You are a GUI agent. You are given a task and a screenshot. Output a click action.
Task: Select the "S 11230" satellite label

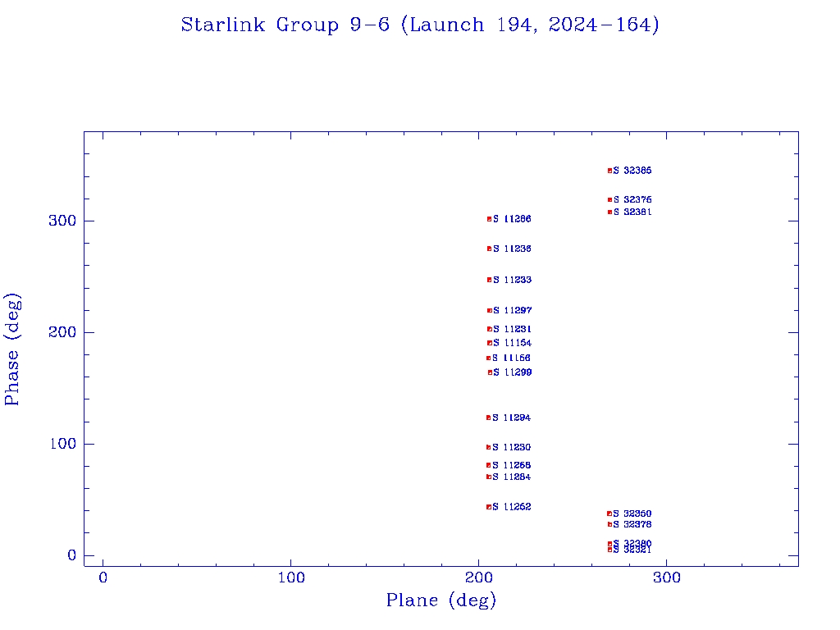(511, 447)
